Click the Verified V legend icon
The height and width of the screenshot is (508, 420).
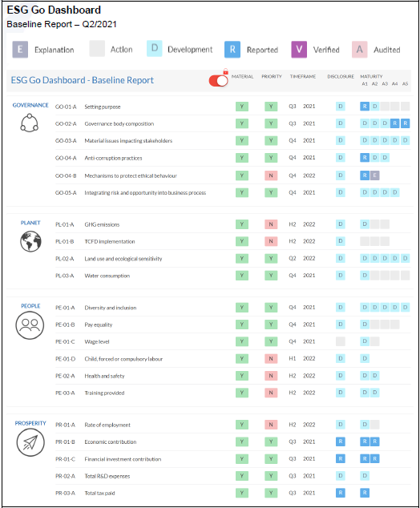pos(299,50)
